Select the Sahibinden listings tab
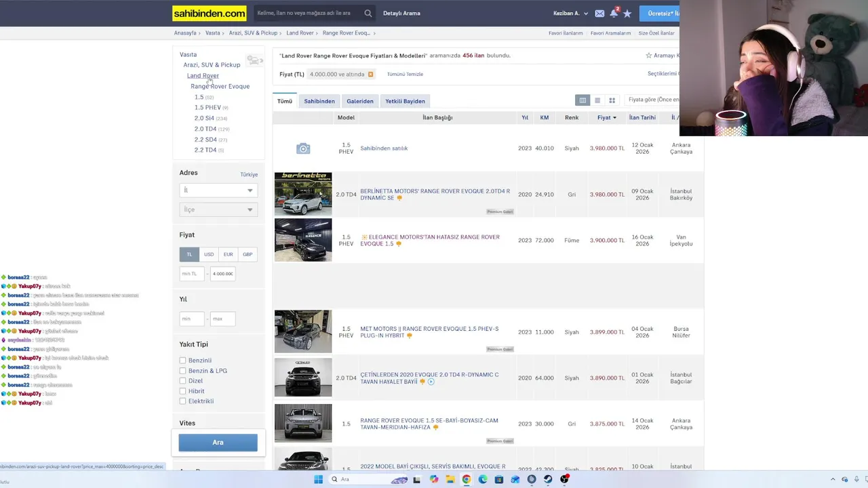The width and height of the screenshot is (868, 488). (x=319, y=101)
